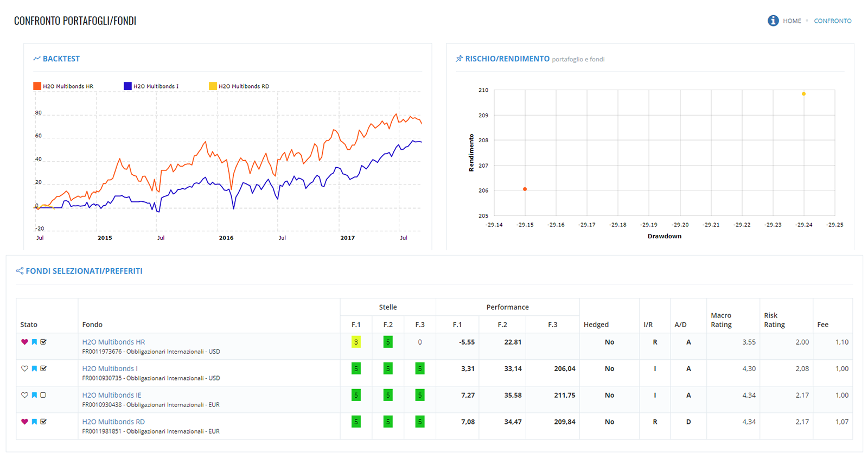Click the blue info icon near HOME
The height and width of the screenshot is (458, 868).
(773, 21)
